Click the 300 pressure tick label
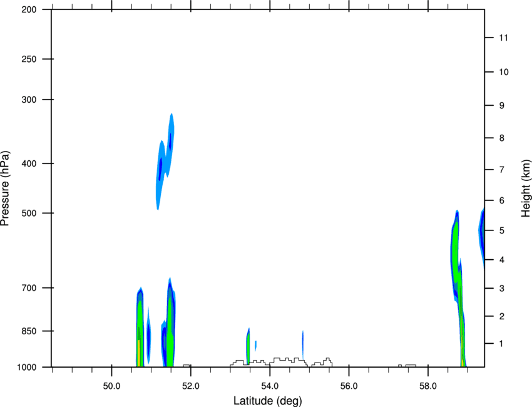This screenshot has height=407, width=532. coord(29,100)
